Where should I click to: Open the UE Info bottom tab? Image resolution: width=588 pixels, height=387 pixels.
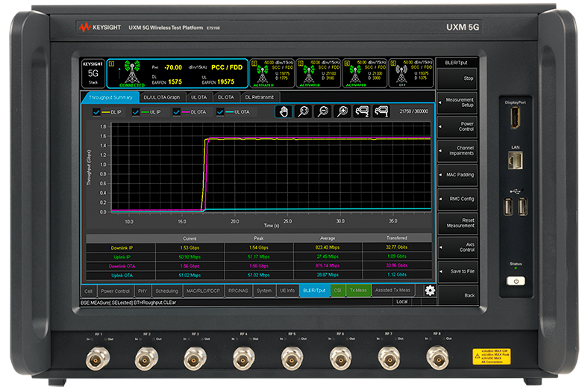(287, 291)
